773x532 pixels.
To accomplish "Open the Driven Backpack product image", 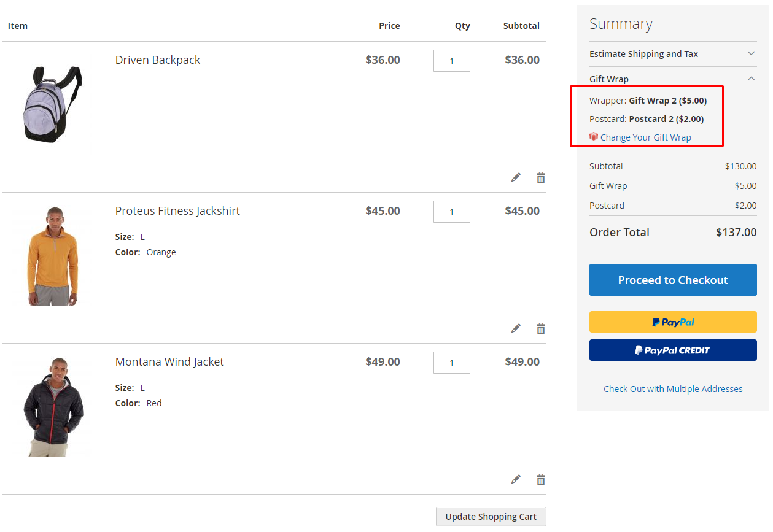I will click(53, 104).
